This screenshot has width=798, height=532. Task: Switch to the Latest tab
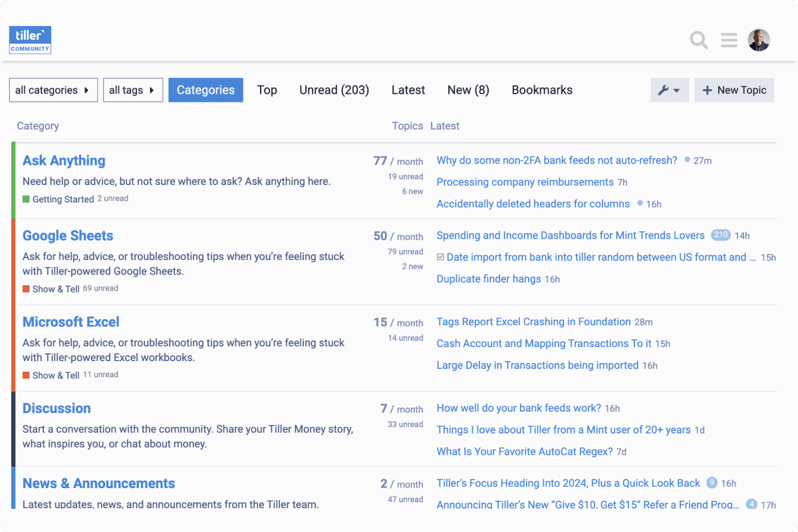pos(408,90)
